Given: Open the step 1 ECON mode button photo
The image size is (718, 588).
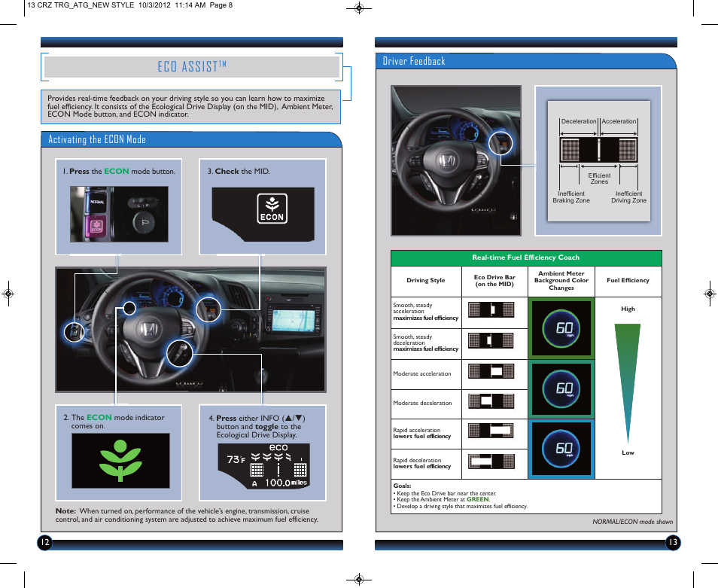Looking at the screenshot, I should pyautogui.click(x=119, y=214).
